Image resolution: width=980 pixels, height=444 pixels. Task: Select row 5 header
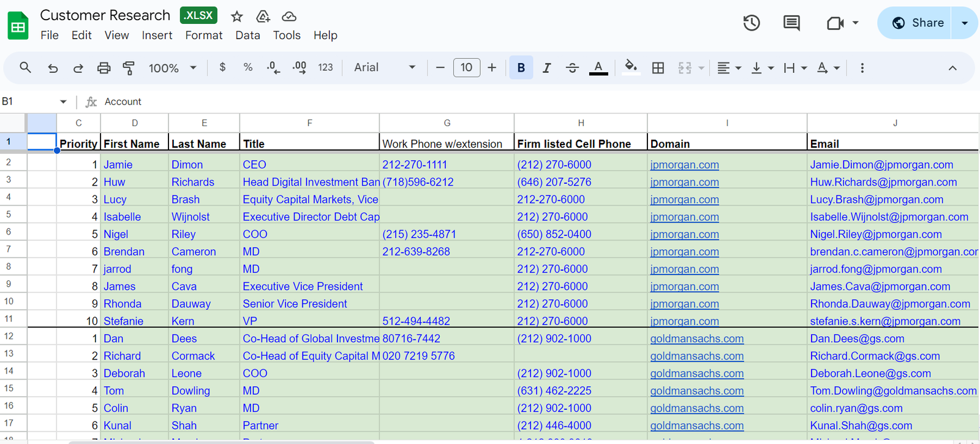tap(13, 214)
